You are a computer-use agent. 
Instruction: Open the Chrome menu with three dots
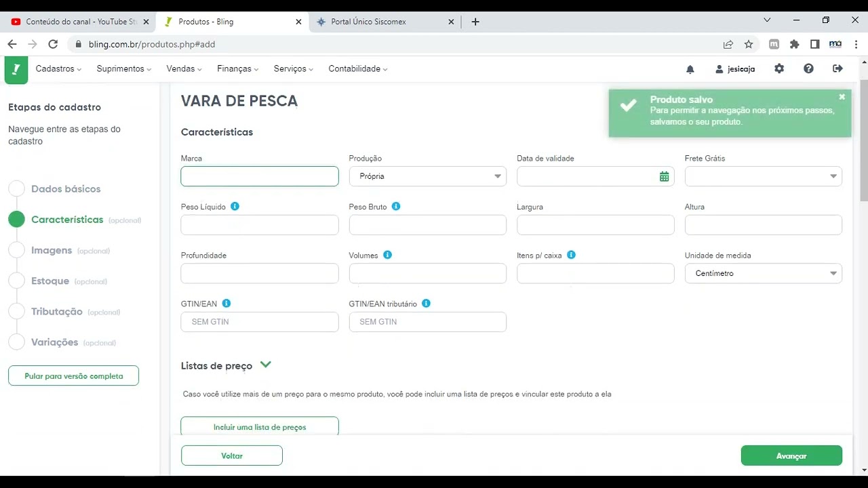pyautogui.click(x=856, y=44)
